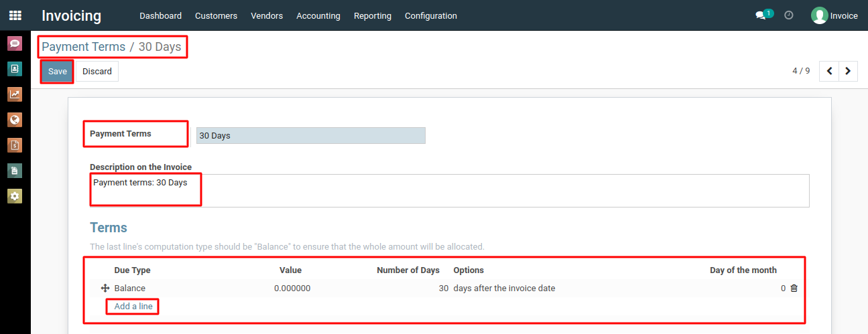Viewport: 868px width, 334px height.
Task: Open the activities clock icon
Action: pyautogui.click(x=789, y=15)
